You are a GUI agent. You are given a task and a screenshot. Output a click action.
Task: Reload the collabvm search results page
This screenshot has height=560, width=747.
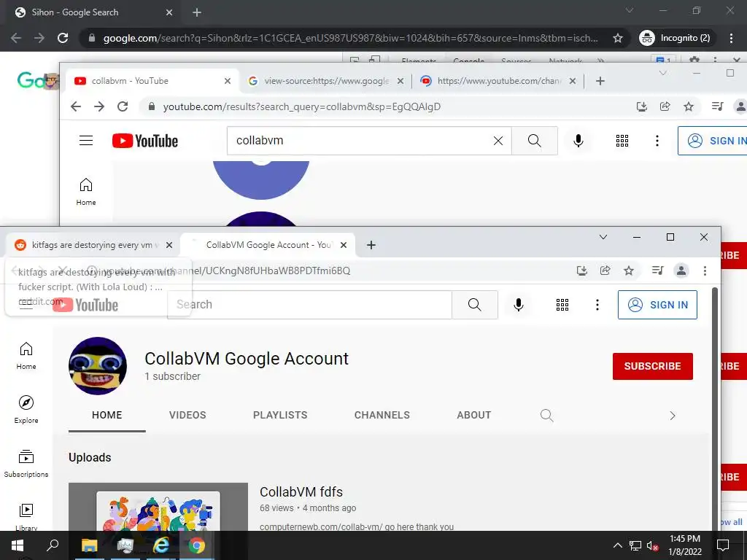[123, 106]
